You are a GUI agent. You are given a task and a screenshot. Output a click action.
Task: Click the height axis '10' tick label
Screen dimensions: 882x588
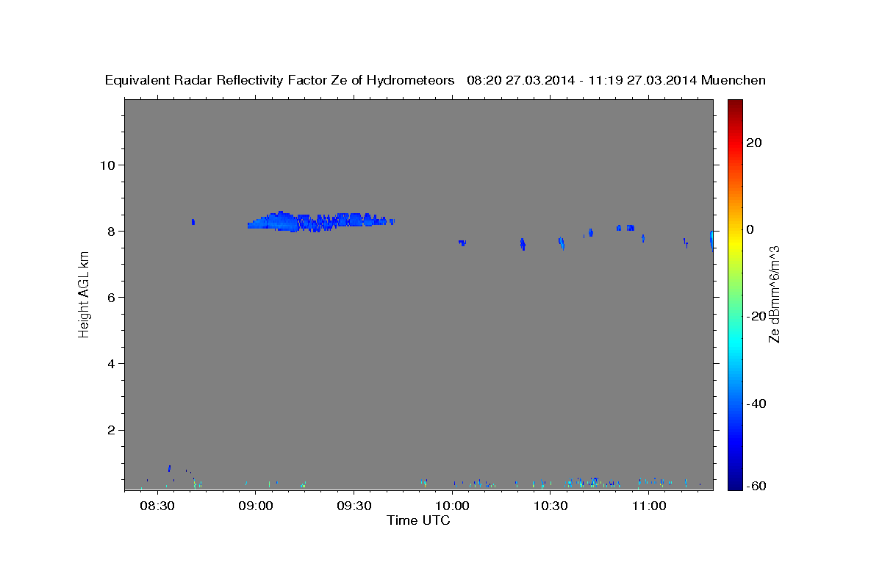108,165
